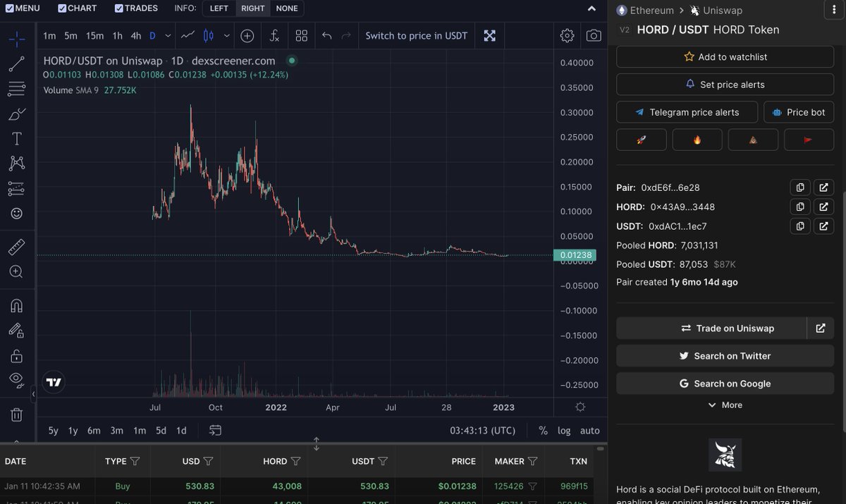Collapse chart with top chevron

click(x=592, y=8)
